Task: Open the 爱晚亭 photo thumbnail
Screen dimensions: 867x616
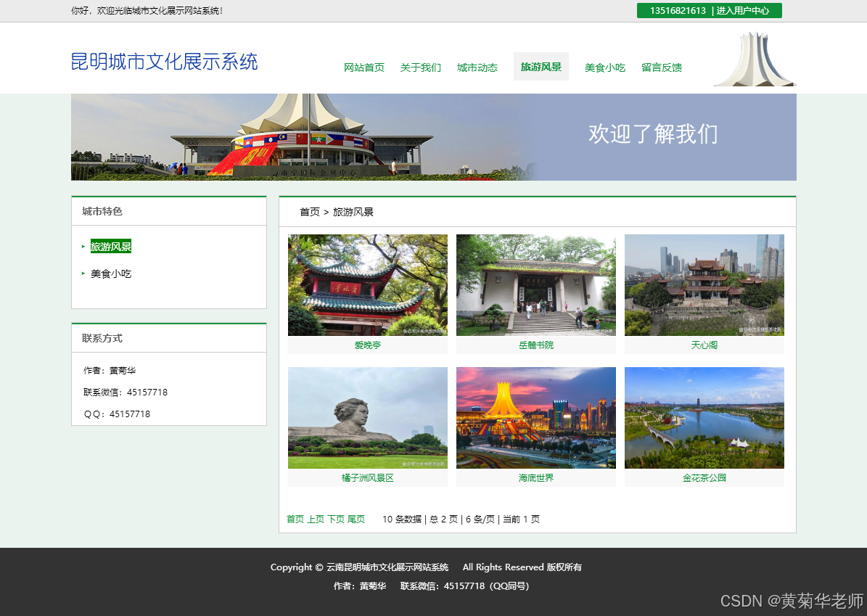Action: [x=368, y=284]
